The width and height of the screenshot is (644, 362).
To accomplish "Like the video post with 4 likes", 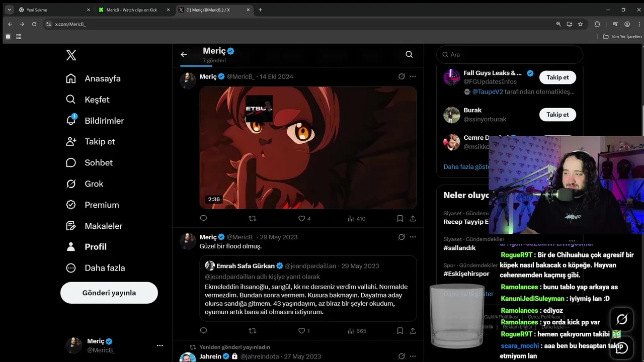I will click(x=304, y=218).
